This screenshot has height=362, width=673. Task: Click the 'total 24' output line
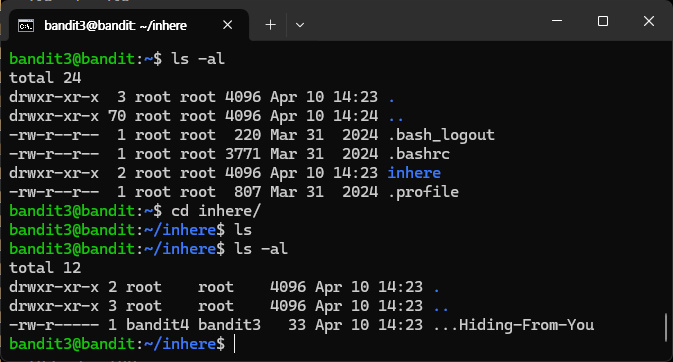[45, 78]
